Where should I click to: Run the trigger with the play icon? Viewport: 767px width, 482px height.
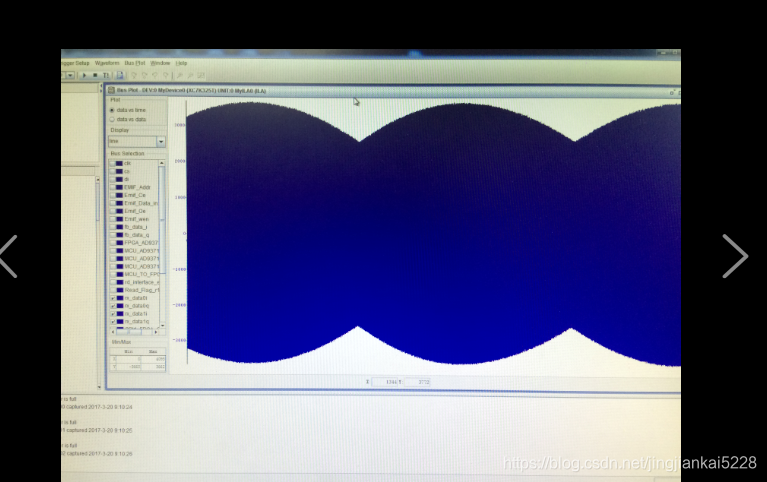[x=84, y=75]
